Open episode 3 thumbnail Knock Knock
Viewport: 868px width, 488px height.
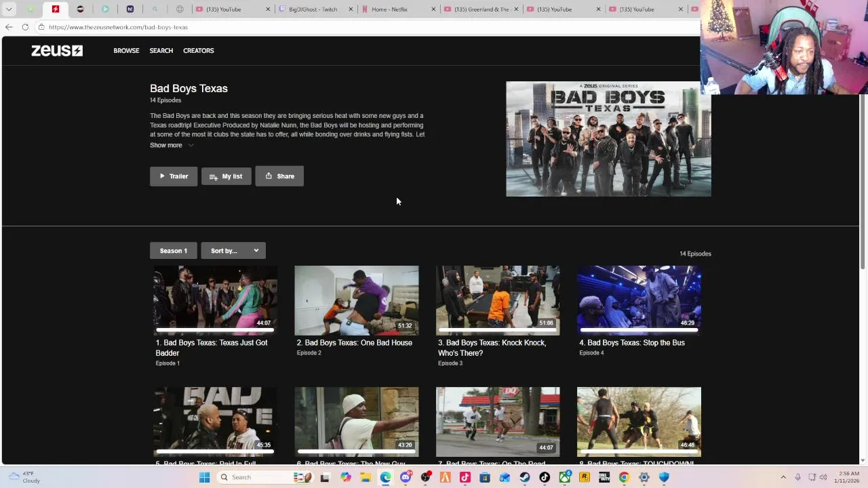point(498,300)
